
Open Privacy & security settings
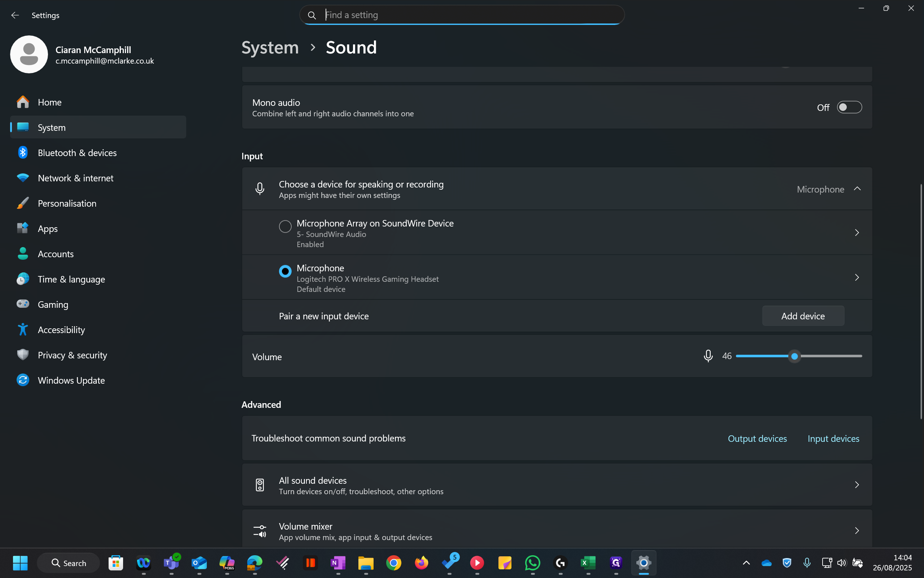(x=98, y=355)
